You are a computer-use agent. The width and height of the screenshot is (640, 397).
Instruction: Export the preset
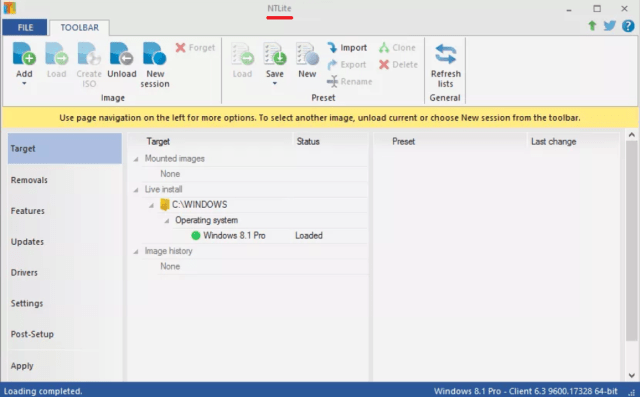pyautogui.click(x=347, y=64)
